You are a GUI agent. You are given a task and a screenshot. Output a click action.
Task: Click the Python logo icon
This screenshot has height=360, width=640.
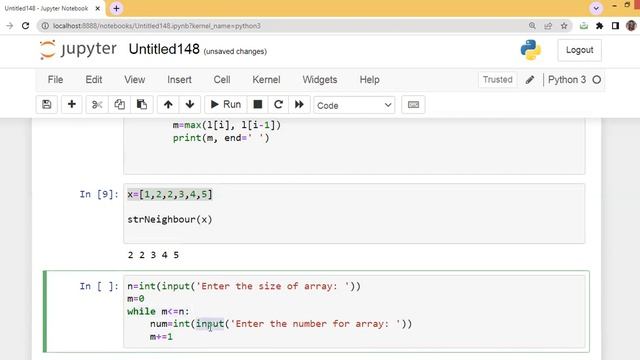coord(531,50)
